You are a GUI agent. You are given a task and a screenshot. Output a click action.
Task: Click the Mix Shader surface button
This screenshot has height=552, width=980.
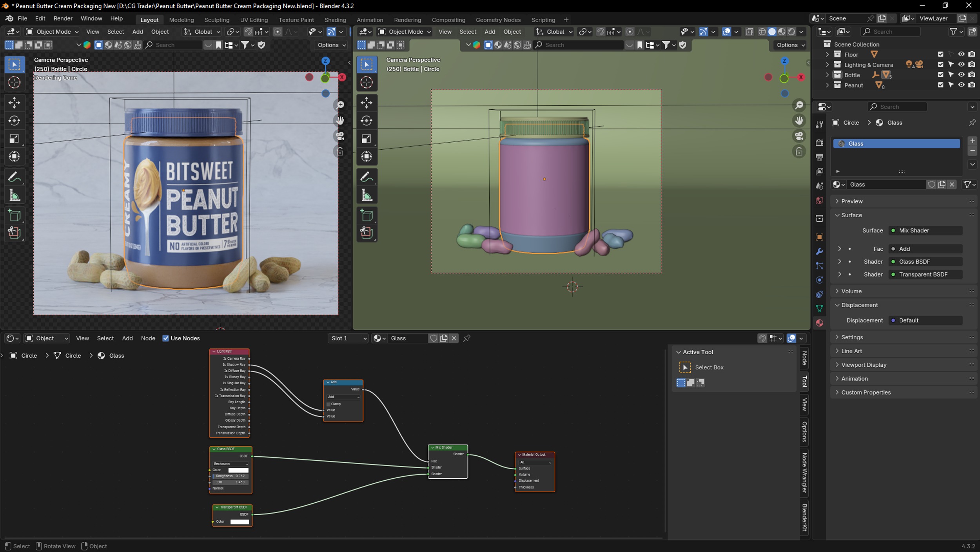(x=925, y=230)
